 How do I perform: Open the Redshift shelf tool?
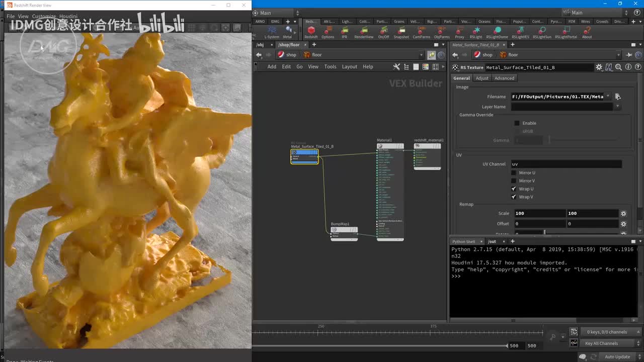pyautogui.click(x=311, y=33)
